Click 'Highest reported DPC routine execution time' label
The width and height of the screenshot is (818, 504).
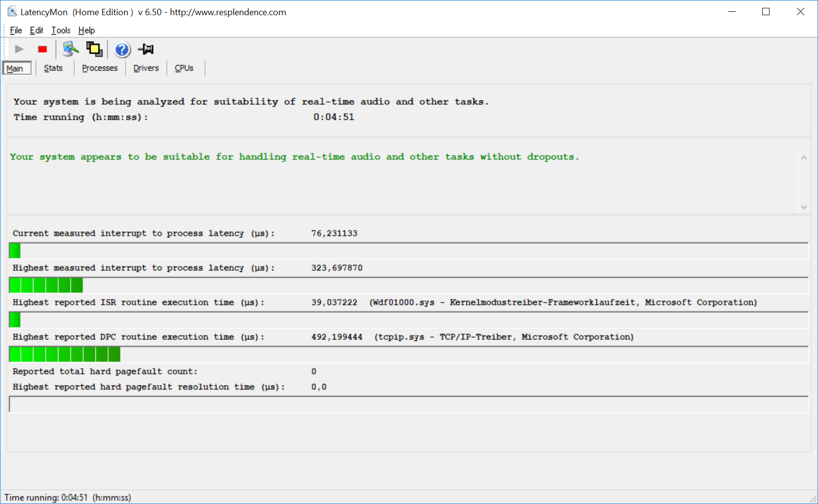(x=139, y=337)
